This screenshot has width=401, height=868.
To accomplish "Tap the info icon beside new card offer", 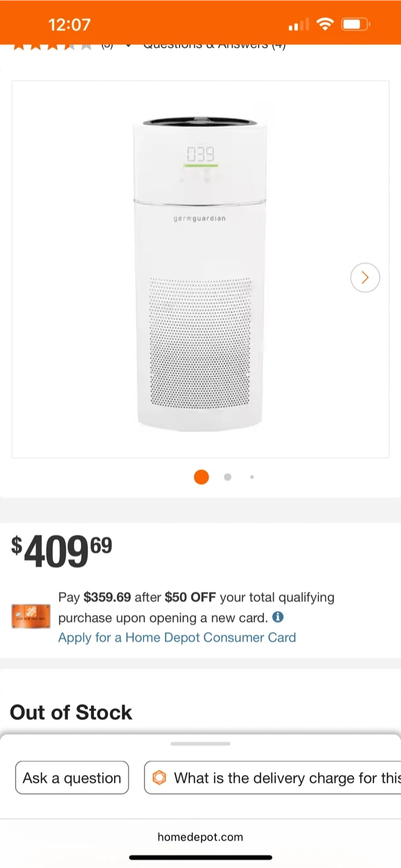I will coord(277,617).
